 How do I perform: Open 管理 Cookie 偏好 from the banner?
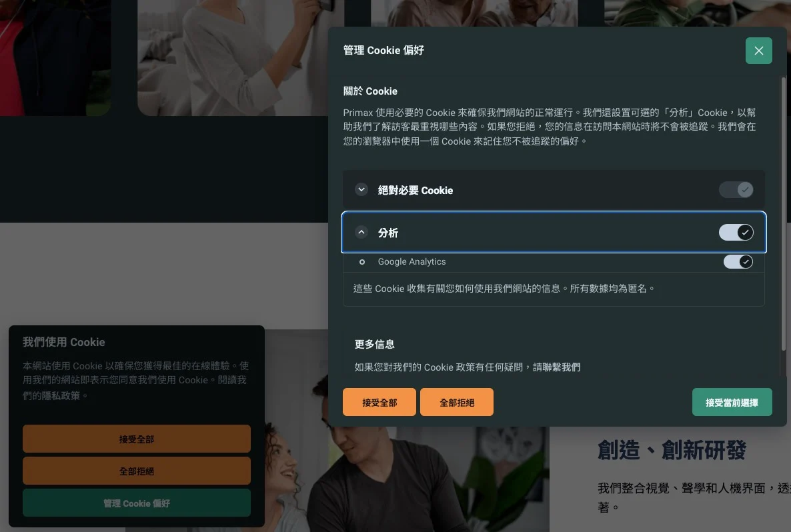[x=137, y=503]
